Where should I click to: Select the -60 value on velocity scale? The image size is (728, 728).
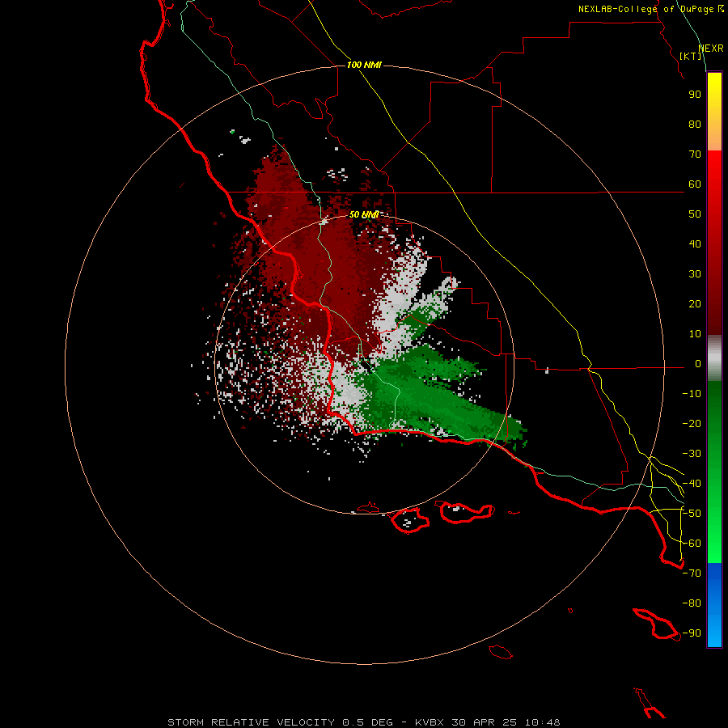(692, 544)
